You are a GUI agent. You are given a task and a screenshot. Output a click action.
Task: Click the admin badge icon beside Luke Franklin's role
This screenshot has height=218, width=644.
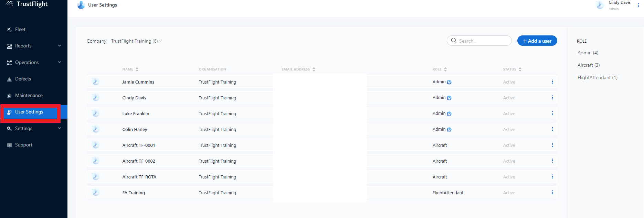[x=449, y=114]
